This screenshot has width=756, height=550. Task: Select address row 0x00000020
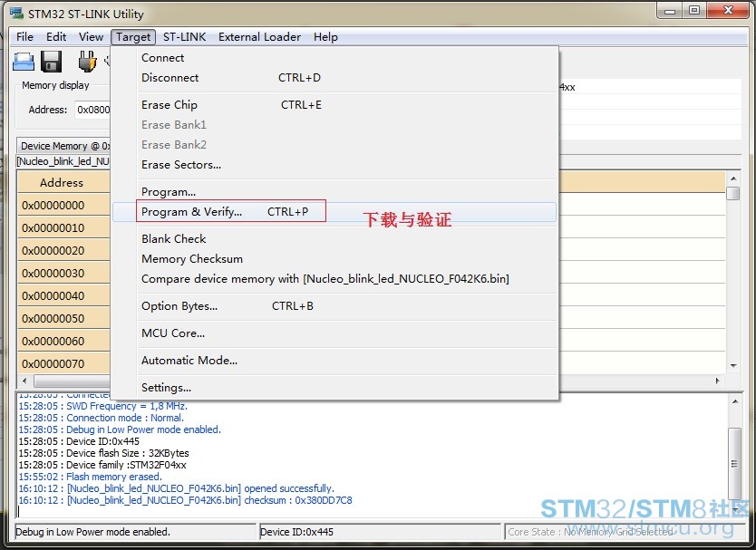point(63,251)
